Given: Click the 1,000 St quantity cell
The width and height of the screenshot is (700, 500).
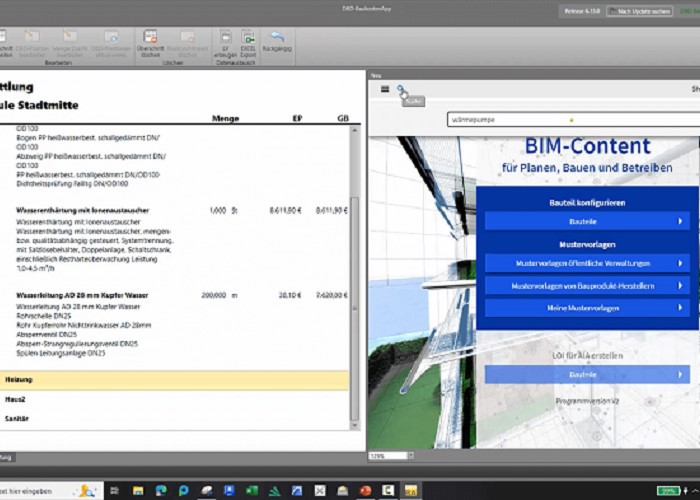Looking at the screenshot, I should coord(223,210).
